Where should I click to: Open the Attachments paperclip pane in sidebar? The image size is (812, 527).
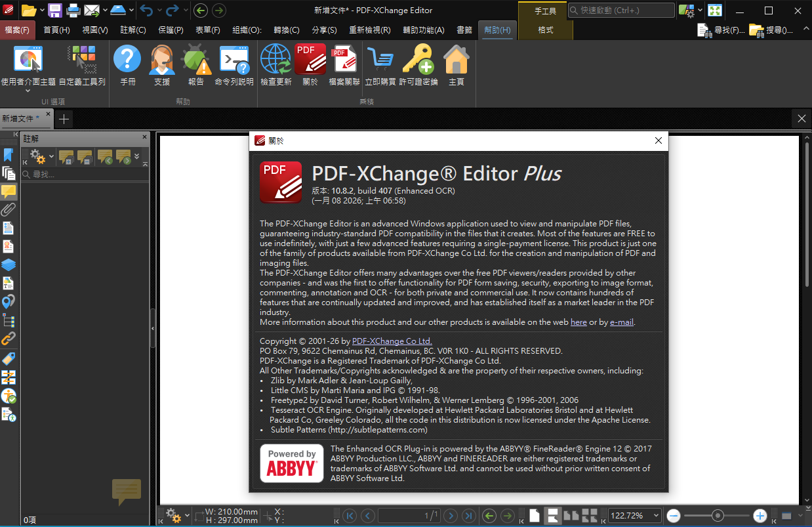click(9, 210)
